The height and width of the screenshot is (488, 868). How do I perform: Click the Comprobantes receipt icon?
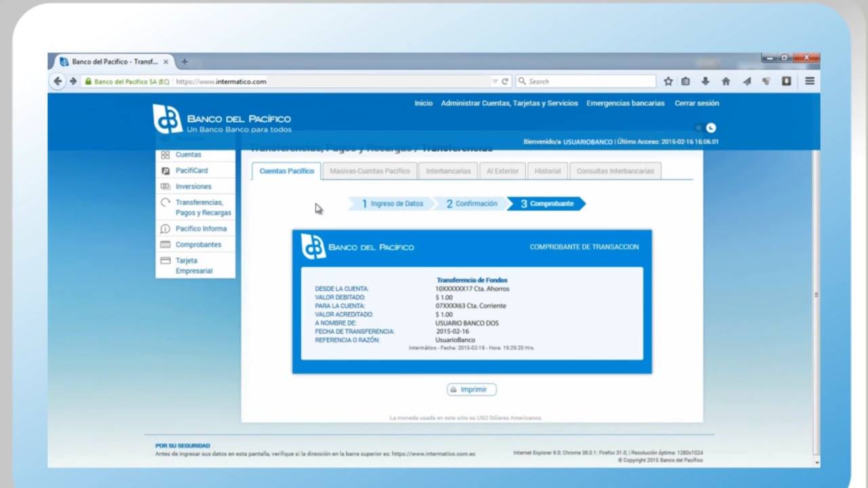165,245
